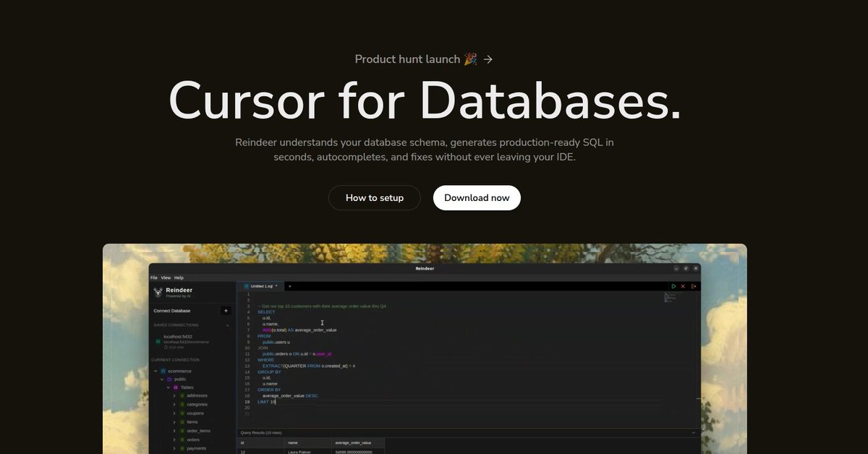The width and height of the screenshot is (868, 454).
Task: Click the orange exit icon in editor toolbar
Action: pos(694,286)
